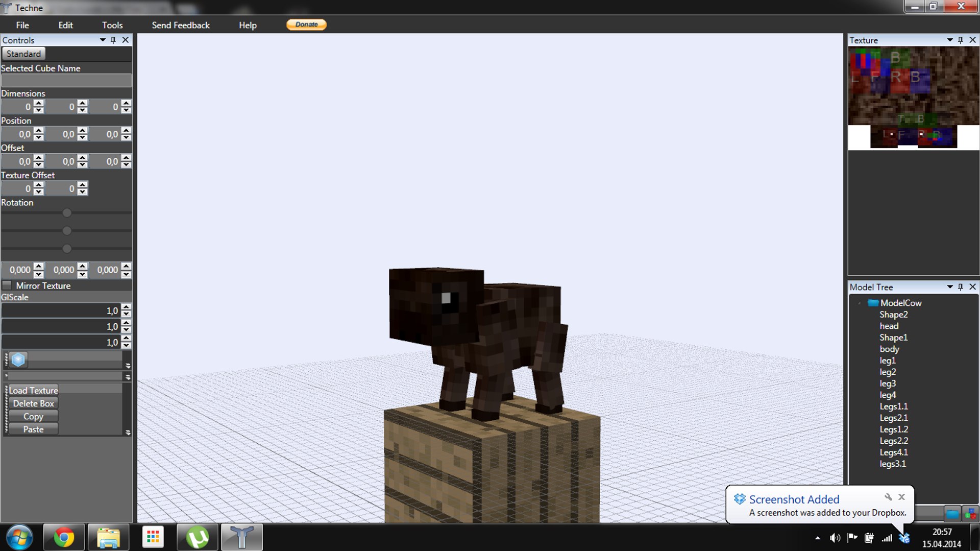Image resolution: width=980 pixels, height=551 pixels.
Task: Click the Action Center flag icon
Action: coord(852,538)
